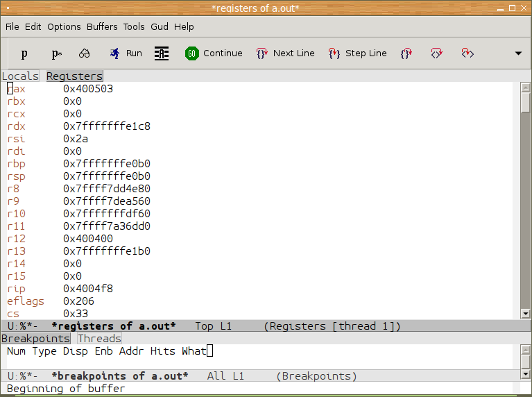Open the File menu

pos(12,26)
